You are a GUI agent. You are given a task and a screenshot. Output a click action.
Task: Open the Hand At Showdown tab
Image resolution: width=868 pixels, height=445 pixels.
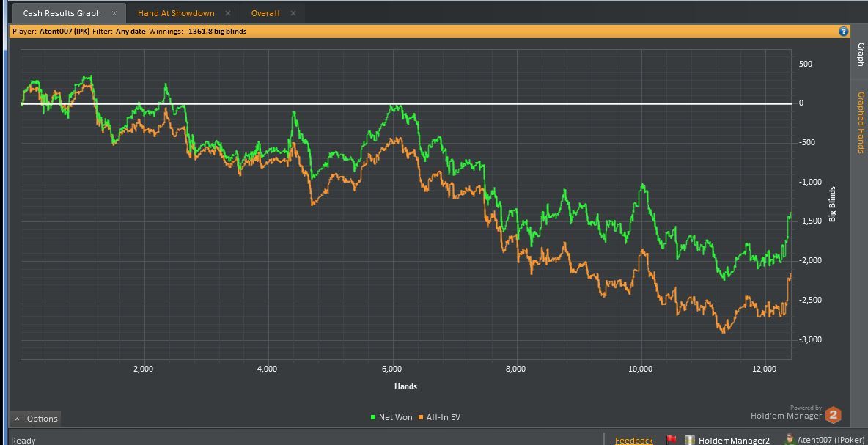(x=176, y=13)
